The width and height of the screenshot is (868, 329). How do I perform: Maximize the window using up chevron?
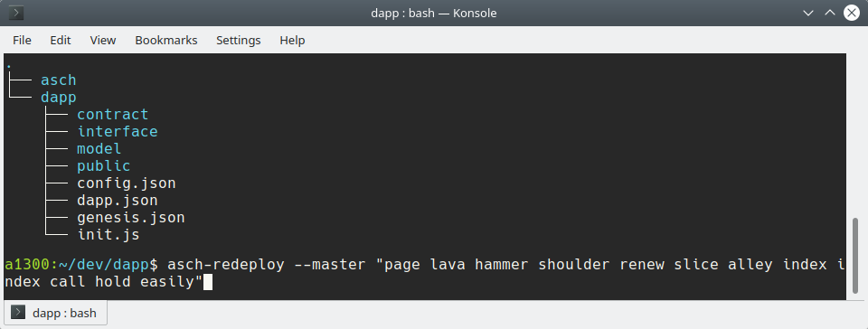830,12
